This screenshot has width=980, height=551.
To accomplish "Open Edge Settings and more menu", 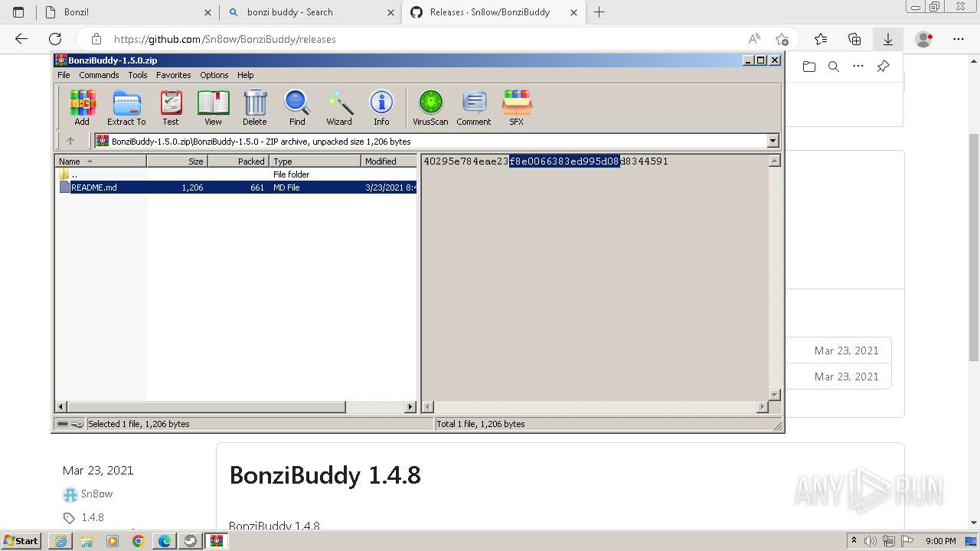I will [959, 39].
